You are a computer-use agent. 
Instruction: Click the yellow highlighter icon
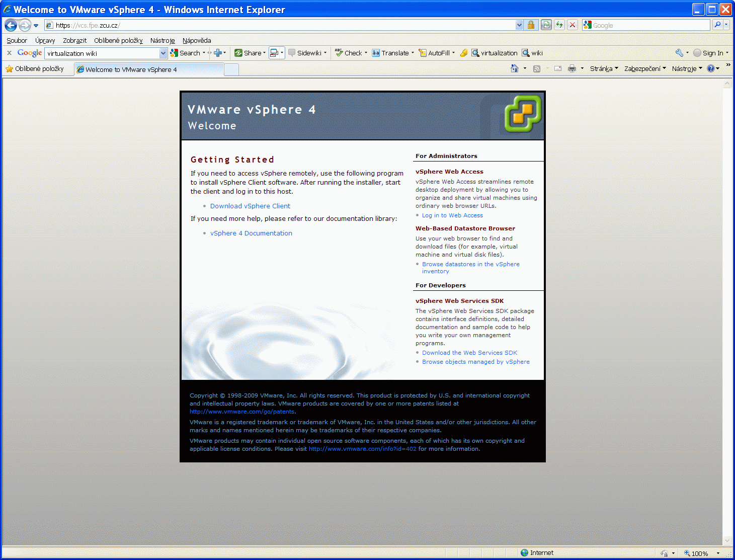click(x=464, y=53)
